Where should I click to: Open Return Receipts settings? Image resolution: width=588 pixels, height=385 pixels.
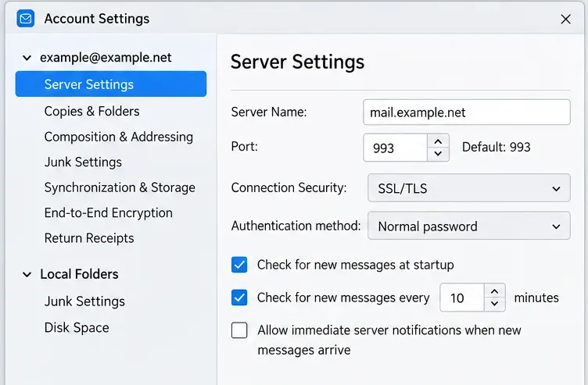coord(89,238)
